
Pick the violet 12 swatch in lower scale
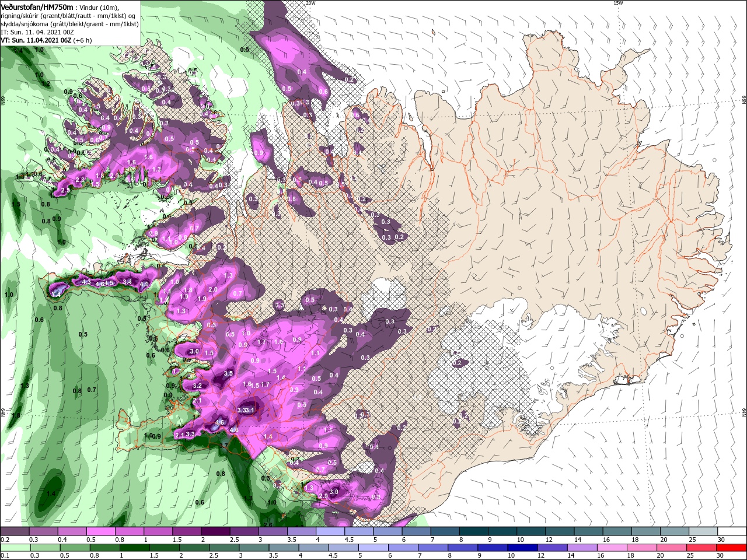[x=553, y=548]
